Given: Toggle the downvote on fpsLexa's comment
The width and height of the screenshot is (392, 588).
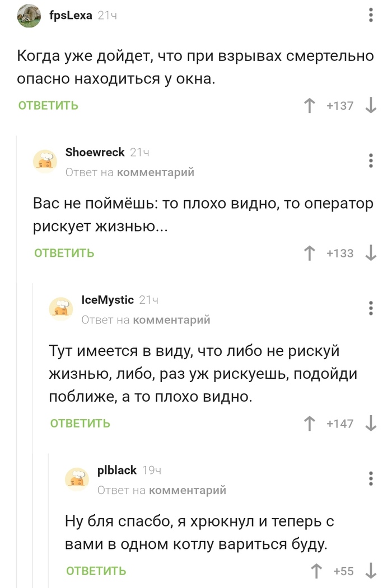Looking at the screenshot, I should (371, 105).
